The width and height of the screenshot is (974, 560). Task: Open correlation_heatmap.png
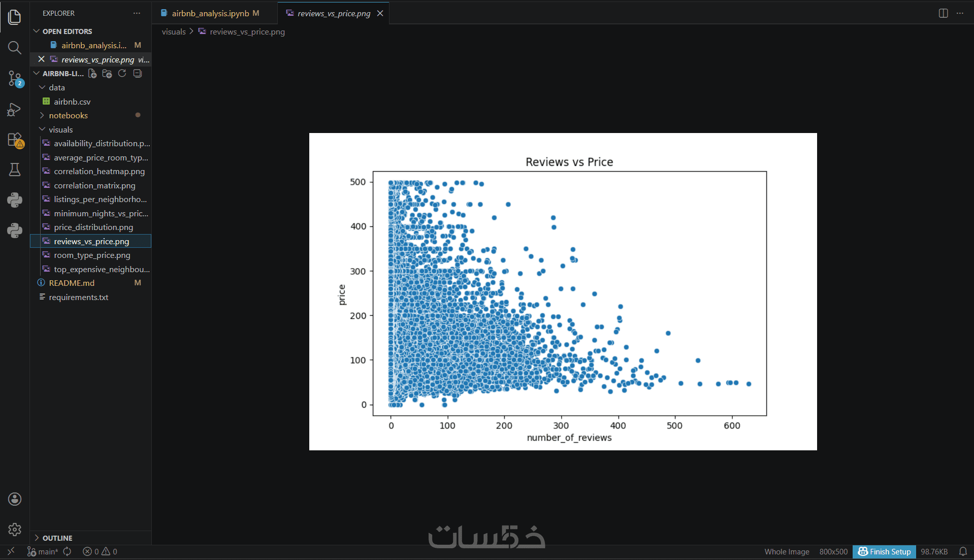[x=90, y=171]
